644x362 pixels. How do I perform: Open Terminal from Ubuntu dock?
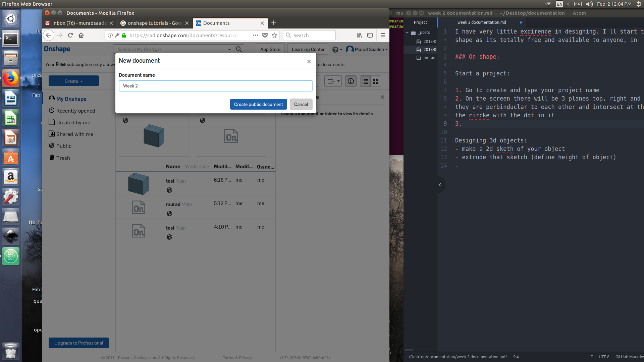11,39
